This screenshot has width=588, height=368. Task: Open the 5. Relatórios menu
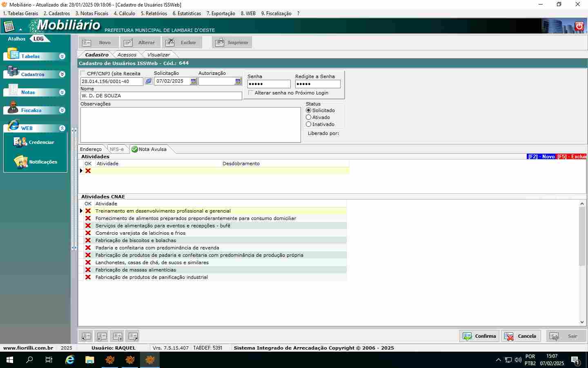pos(154,13)
